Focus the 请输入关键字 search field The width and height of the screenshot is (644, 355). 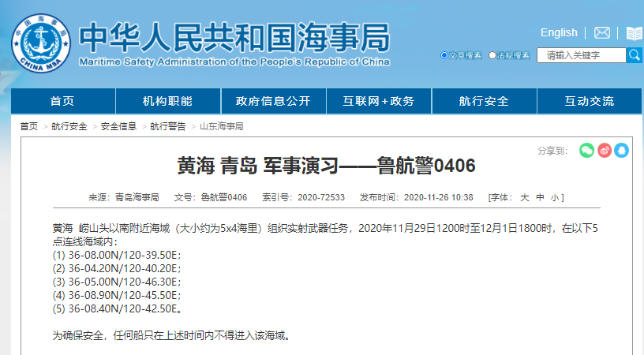pos(582,55)
